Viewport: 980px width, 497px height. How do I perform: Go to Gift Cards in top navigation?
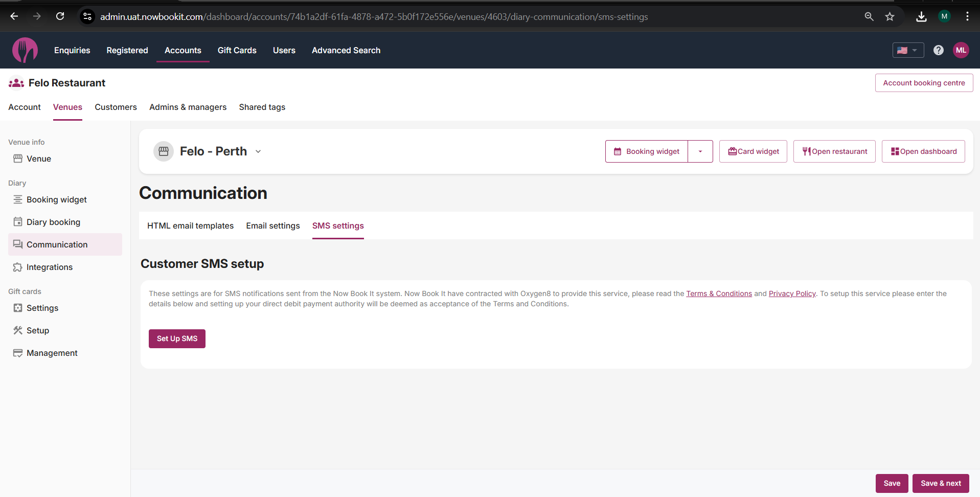point(237,50)
